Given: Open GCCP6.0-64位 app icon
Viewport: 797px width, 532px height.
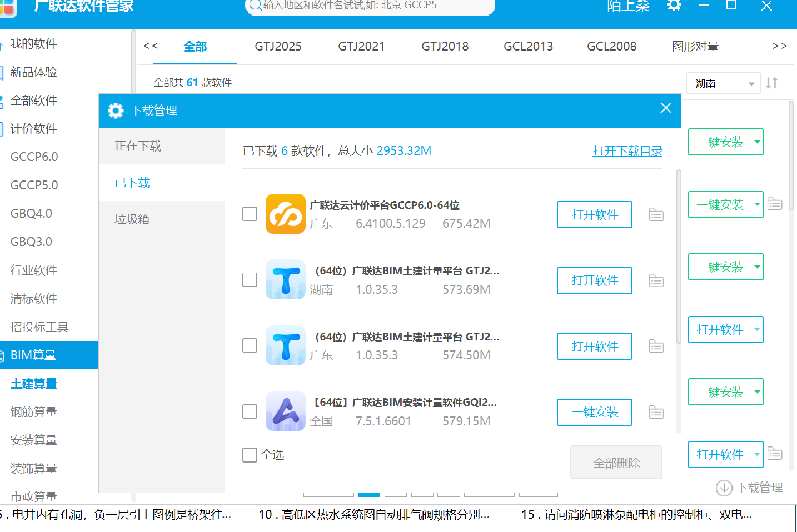Looking at the screenshot, I should (286, 214).
